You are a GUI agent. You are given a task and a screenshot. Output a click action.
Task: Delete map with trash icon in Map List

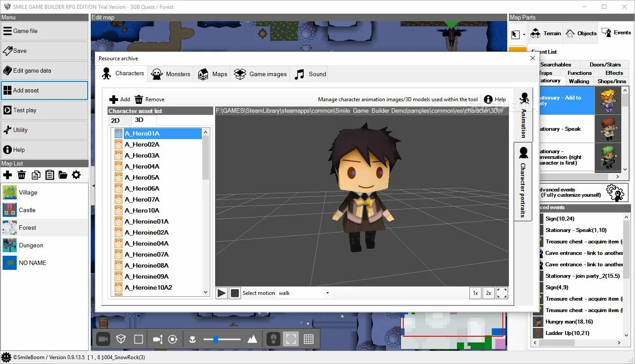point(21,175)
